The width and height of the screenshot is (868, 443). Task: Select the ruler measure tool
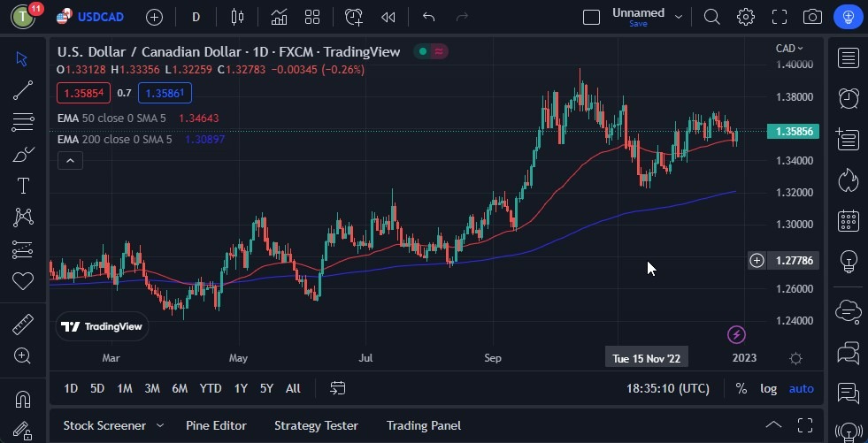coord(23,325)
